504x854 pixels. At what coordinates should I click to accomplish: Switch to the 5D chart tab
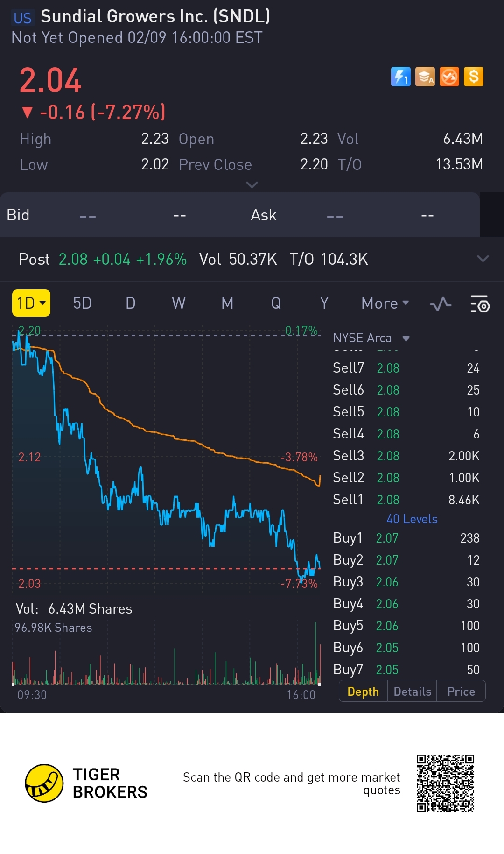(82, 303)
